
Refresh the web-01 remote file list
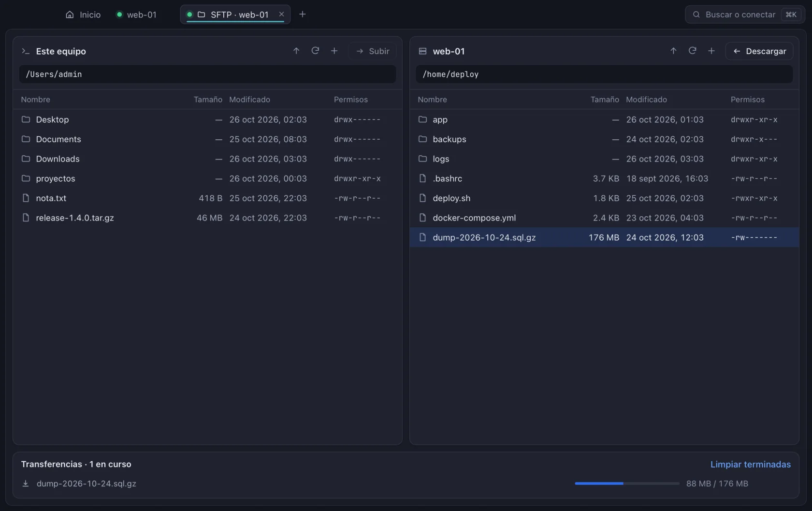(692, 51)
